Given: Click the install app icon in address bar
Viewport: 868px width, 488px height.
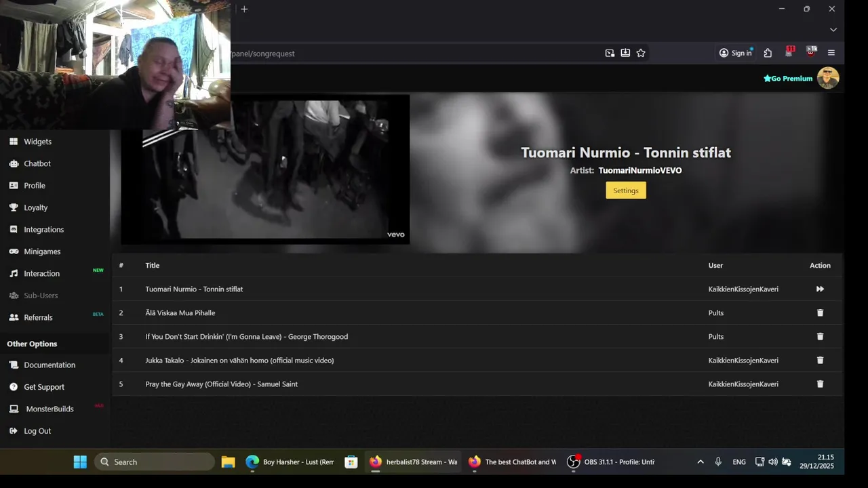Looking at the screenshot, I should (625, 53).
